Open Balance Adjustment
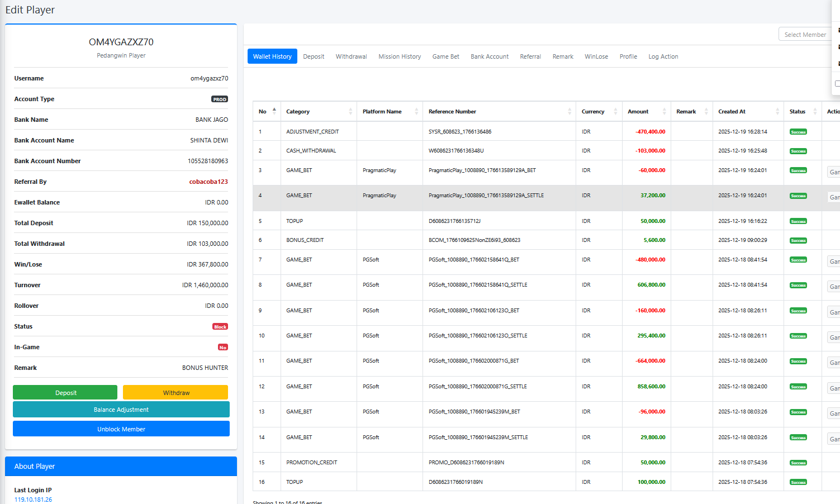This screenshot has height=504, width=840. pos(121,410)
